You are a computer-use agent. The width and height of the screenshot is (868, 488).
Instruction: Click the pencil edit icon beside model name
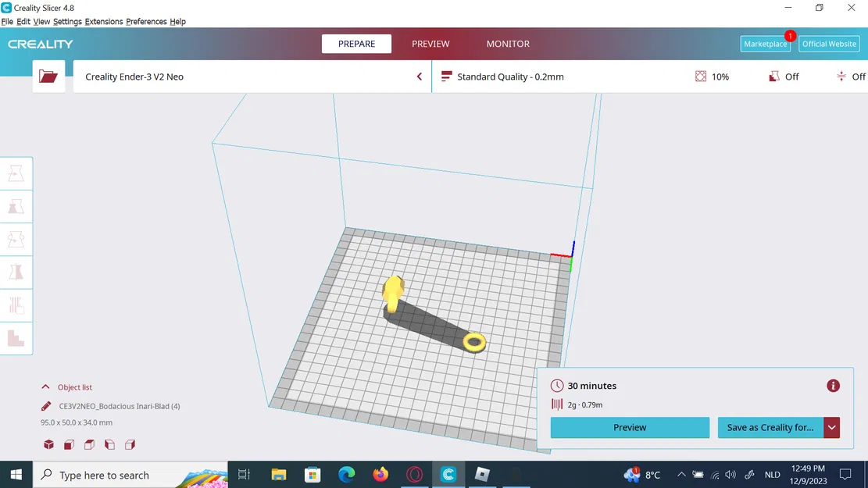[x=46, y=406]
